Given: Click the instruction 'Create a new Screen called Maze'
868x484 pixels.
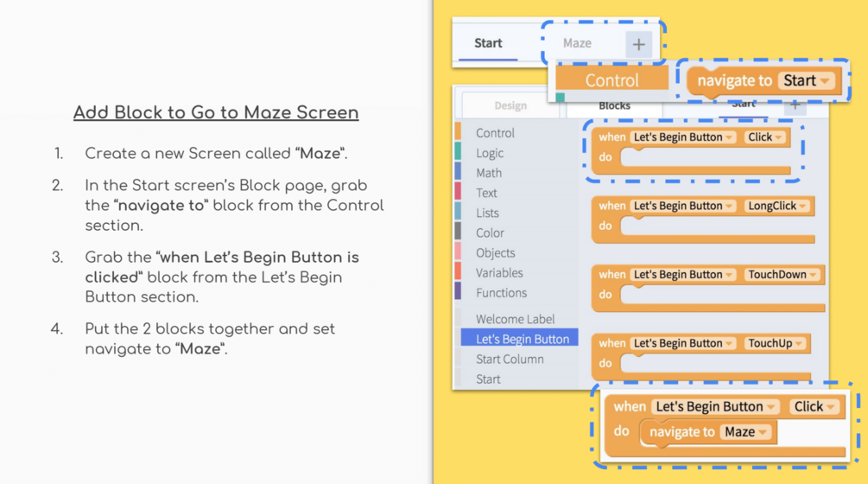Looking at the screenshot, I should [x=216, y=153].
